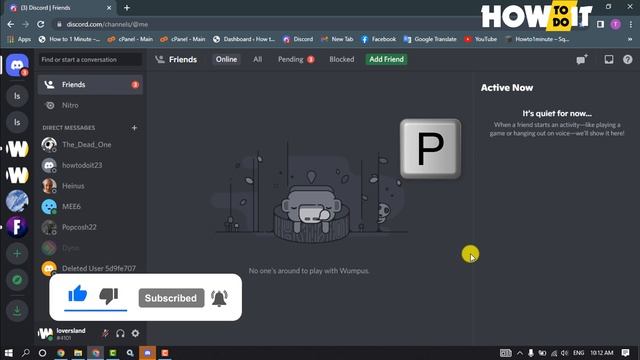This screenshot has height=360, width=640.
Task: Switch to All friends tab
Action: tap(258, 59)
